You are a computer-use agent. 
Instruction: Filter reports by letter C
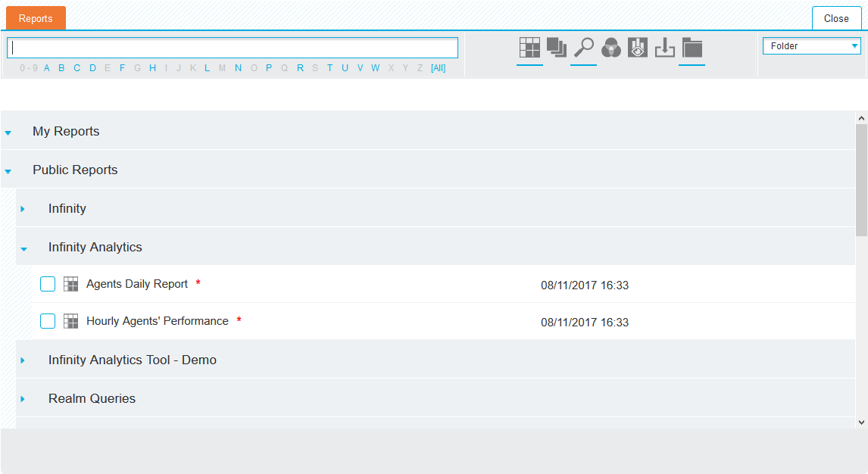(x=77, y=68)
